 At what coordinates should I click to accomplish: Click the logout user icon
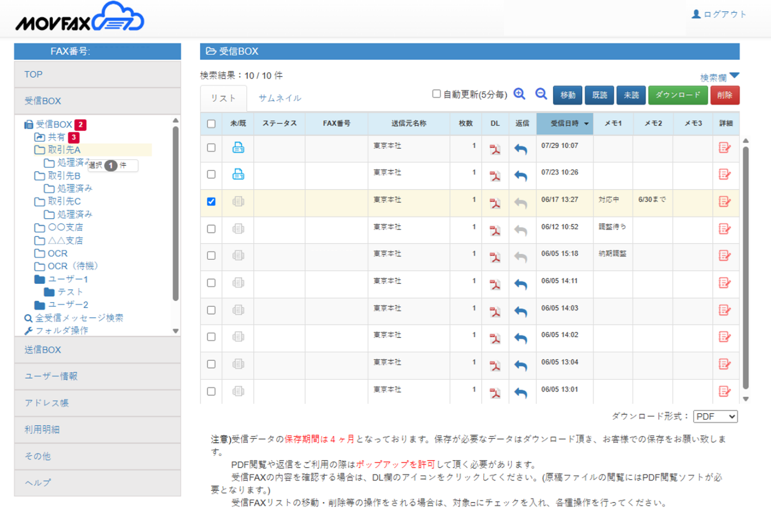click(696, 14)
